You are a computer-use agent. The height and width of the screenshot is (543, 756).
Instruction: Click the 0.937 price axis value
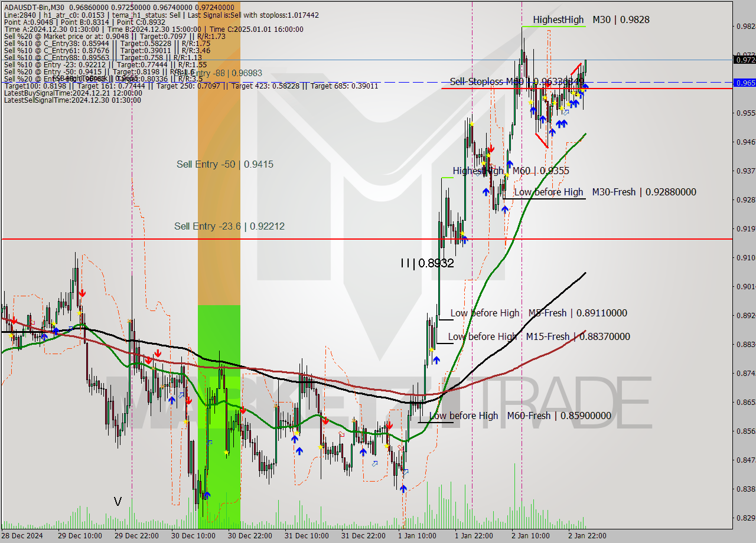point(745,171)
